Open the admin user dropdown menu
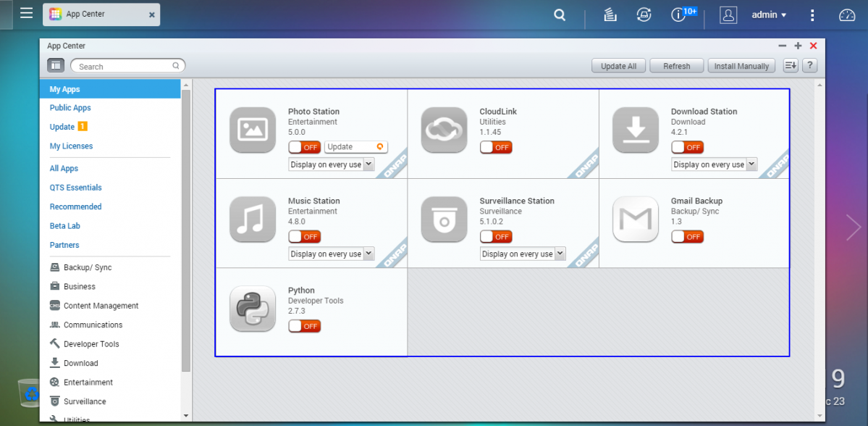Image resolution: width=868 pixels, height=426 pixels. coord(769,15)
